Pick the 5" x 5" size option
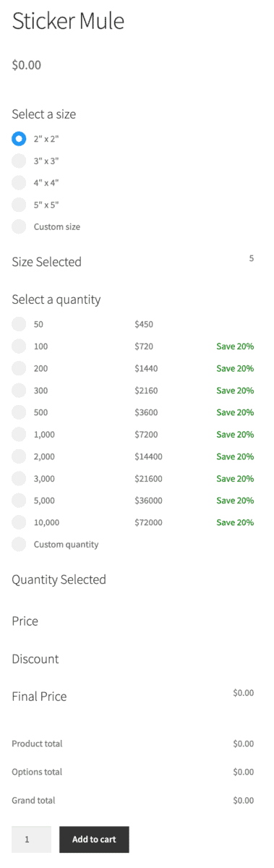 click(x=19, y=205)
